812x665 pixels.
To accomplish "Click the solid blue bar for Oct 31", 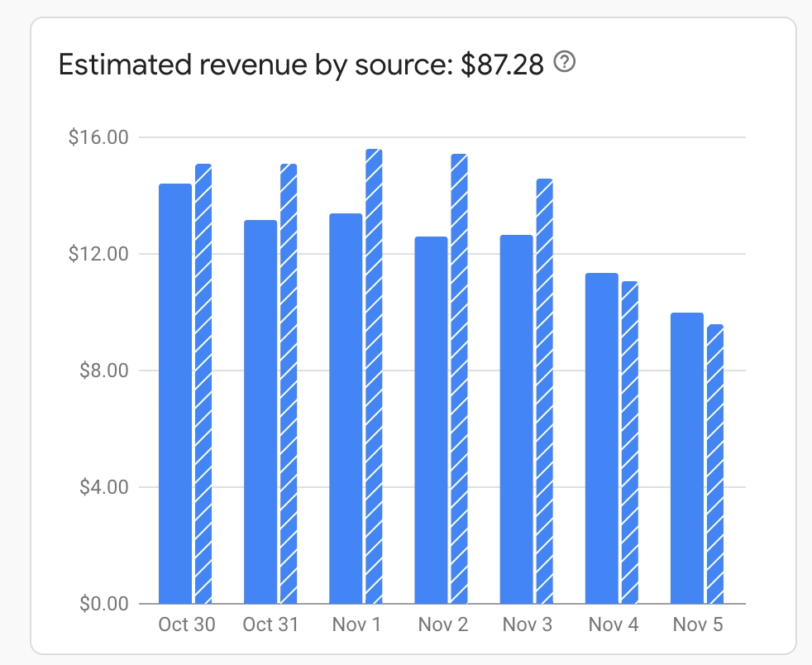I will point(260,412).
